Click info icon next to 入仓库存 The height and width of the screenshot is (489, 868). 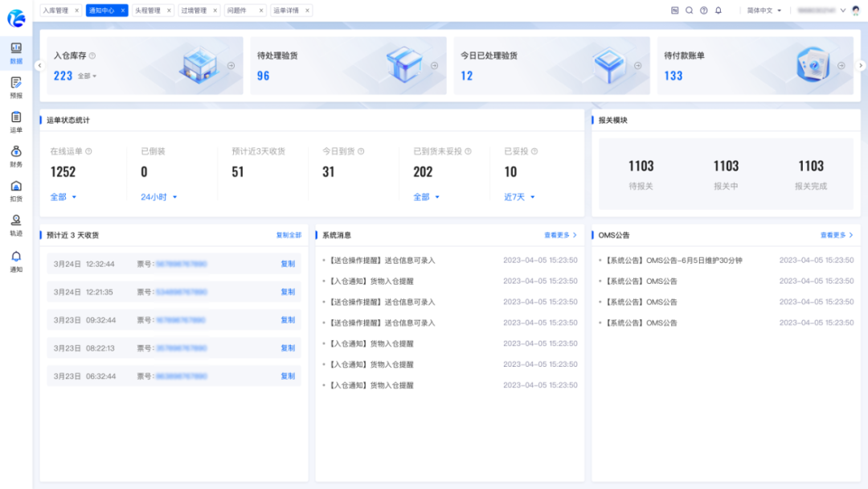[x=92, y=55]
